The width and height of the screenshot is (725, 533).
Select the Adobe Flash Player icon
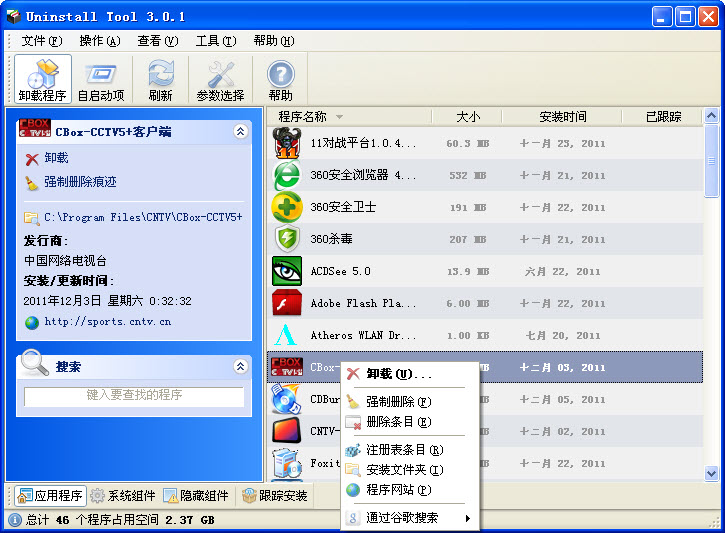coord(287,303)
